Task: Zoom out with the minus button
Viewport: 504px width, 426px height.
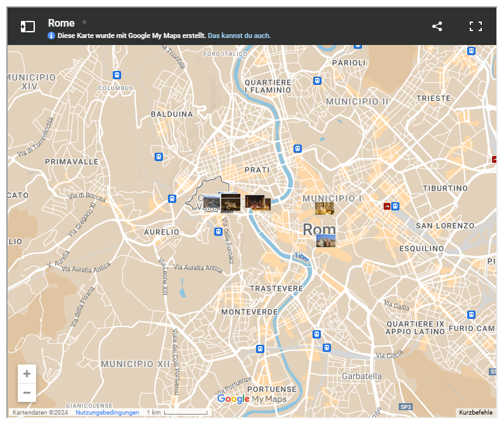Action: pos(27,392)
